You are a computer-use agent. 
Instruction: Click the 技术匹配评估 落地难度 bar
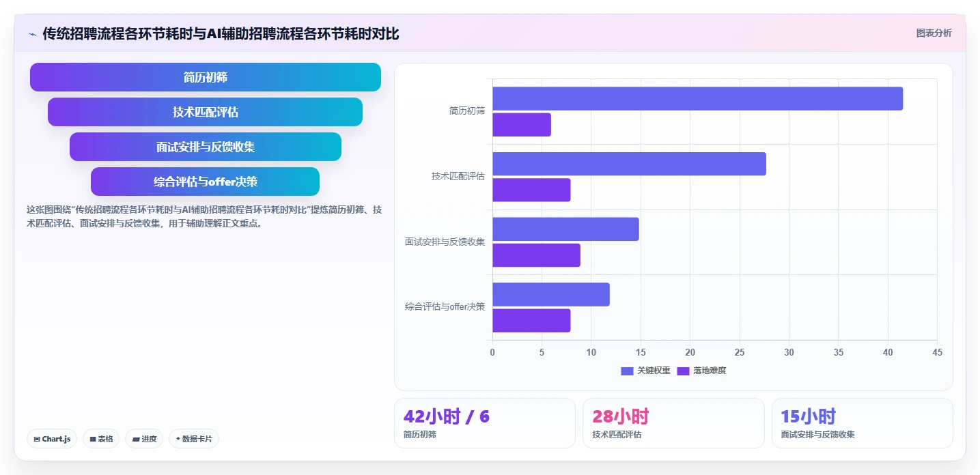(x=531, y=190)
